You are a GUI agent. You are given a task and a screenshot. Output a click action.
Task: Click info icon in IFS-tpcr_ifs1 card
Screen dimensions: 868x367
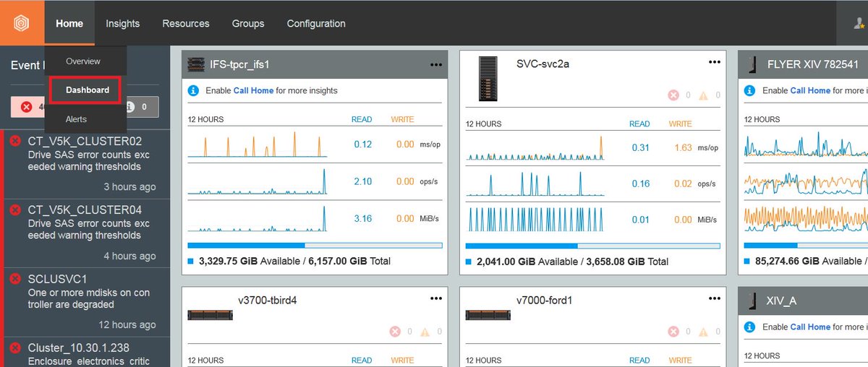(x=193, y=90)
